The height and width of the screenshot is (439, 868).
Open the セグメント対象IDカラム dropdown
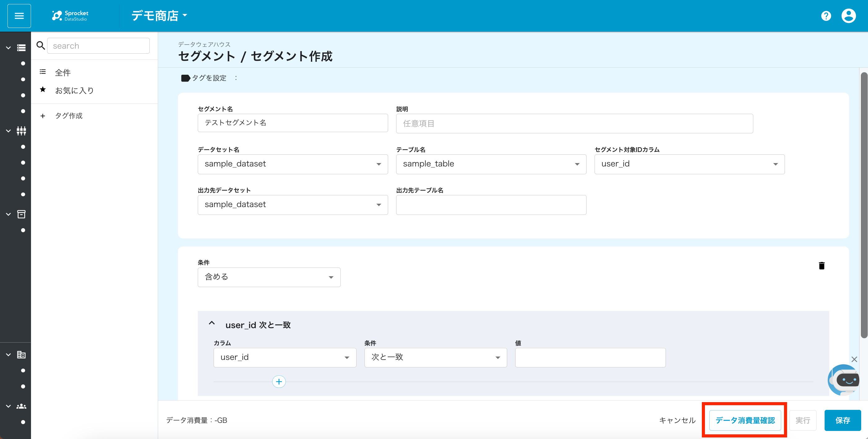click(689, 164)
